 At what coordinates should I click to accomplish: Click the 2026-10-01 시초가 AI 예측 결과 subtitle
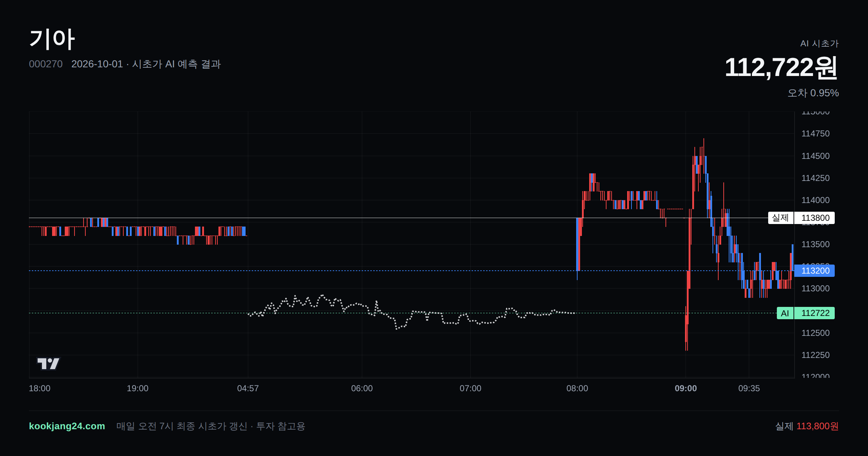click(146, 64)
